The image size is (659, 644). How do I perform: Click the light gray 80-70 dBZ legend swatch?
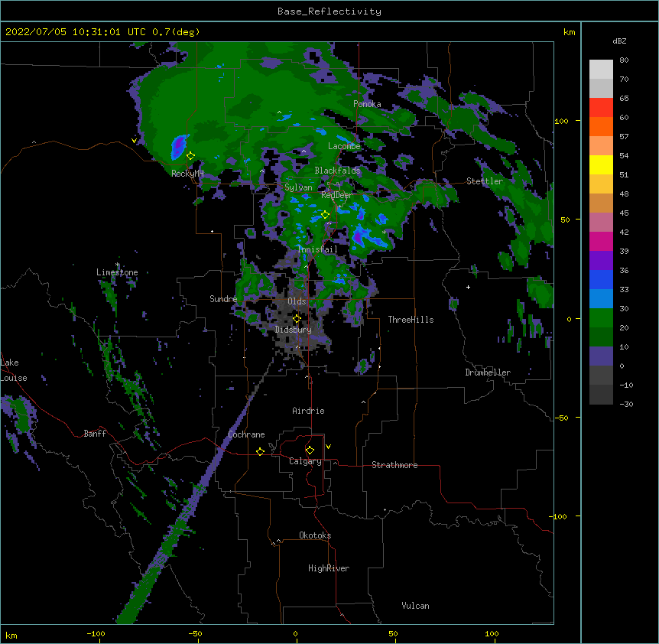601,70
